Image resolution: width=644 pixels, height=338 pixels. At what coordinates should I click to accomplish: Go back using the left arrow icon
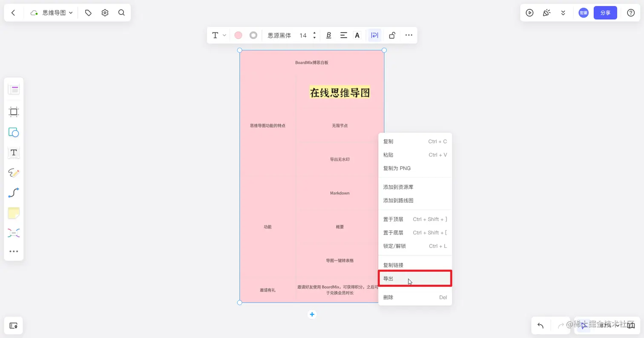coord(13,13)
